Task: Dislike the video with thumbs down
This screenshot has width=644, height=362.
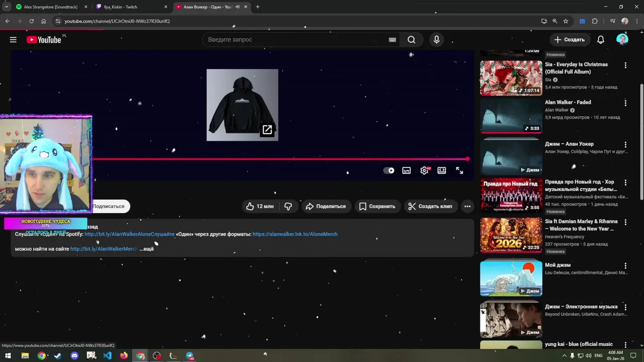Action: (x=288, y=206)
